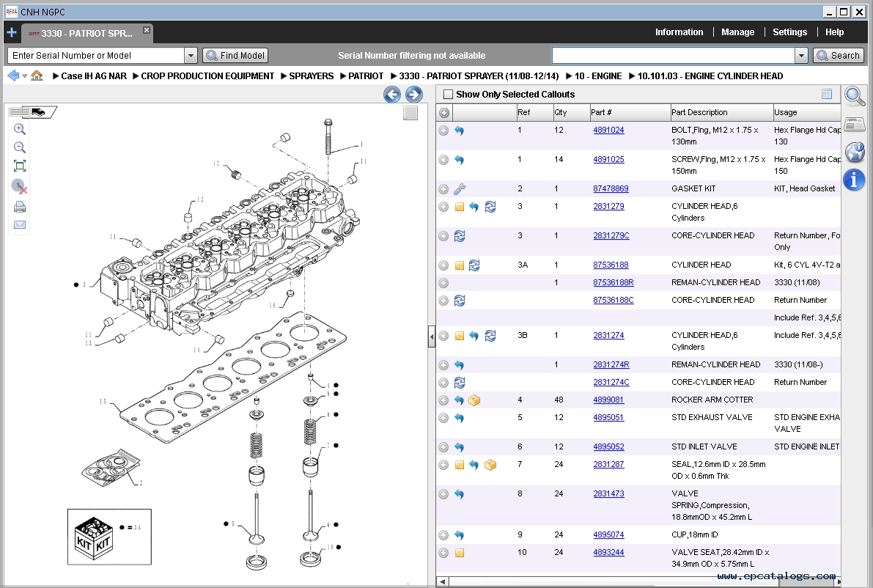Open a new tab with plus icon
Screen dimensions: 873x588
tap(12, 33)
